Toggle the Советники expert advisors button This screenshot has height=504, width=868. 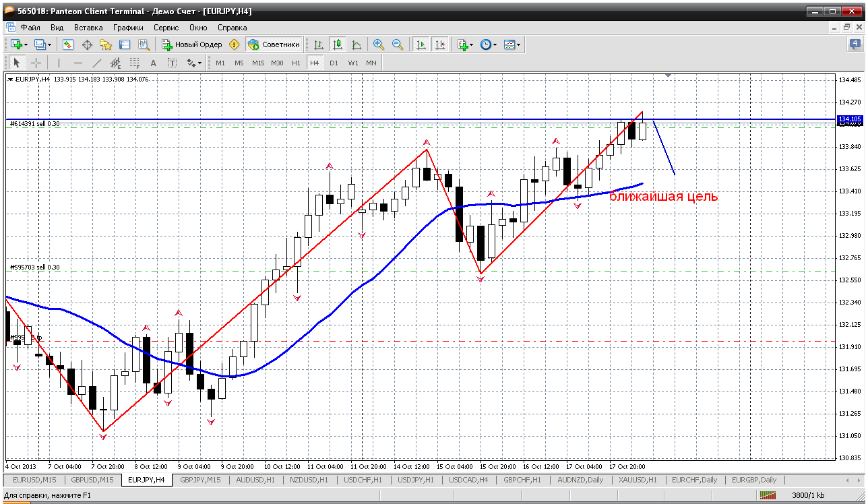pos(274,44)
